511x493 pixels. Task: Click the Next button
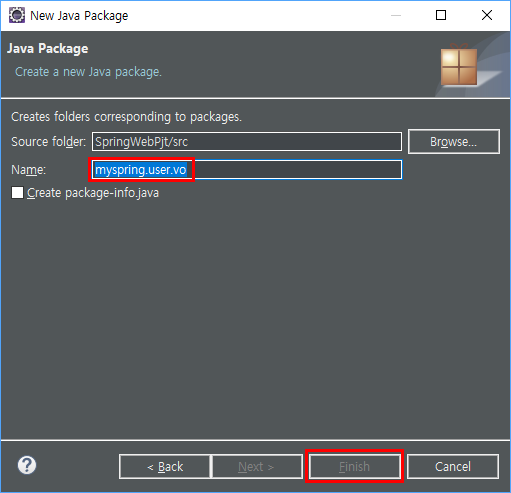[x=256, y=466]
